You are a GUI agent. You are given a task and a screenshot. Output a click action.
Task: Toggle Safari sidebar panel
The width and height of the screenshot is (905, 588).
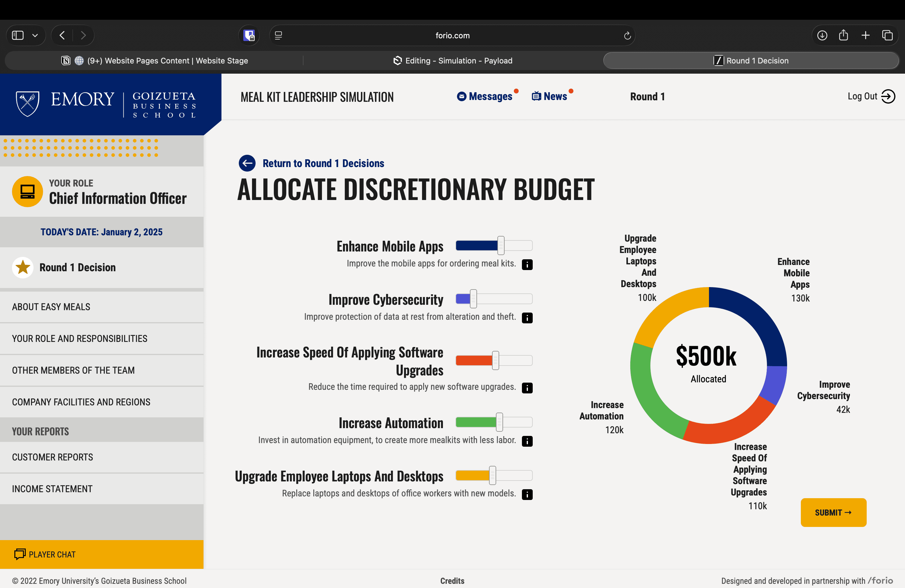[x=18, y=35]
